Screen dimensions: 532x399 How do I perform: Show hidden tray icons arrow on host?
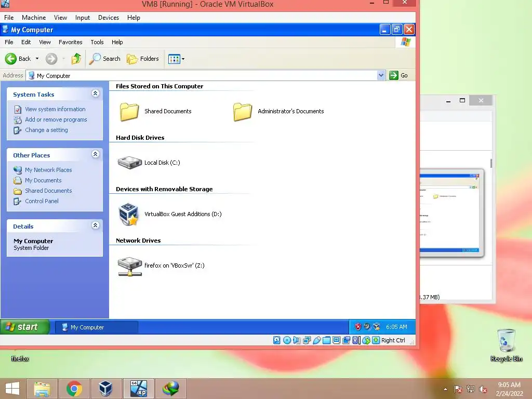pyautogui.click(x=445, y=390)
